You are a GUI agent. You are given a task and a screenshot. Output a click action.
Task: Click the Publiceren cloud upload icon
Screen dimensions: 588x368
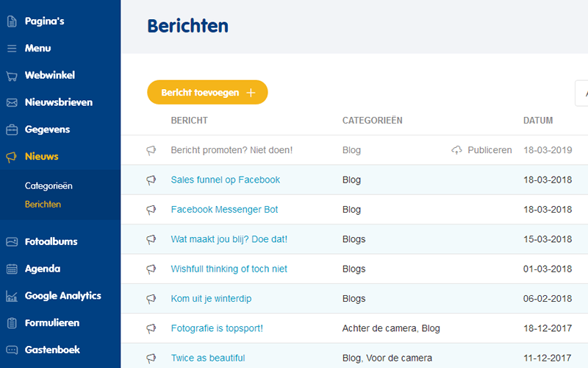pos(456,150)
